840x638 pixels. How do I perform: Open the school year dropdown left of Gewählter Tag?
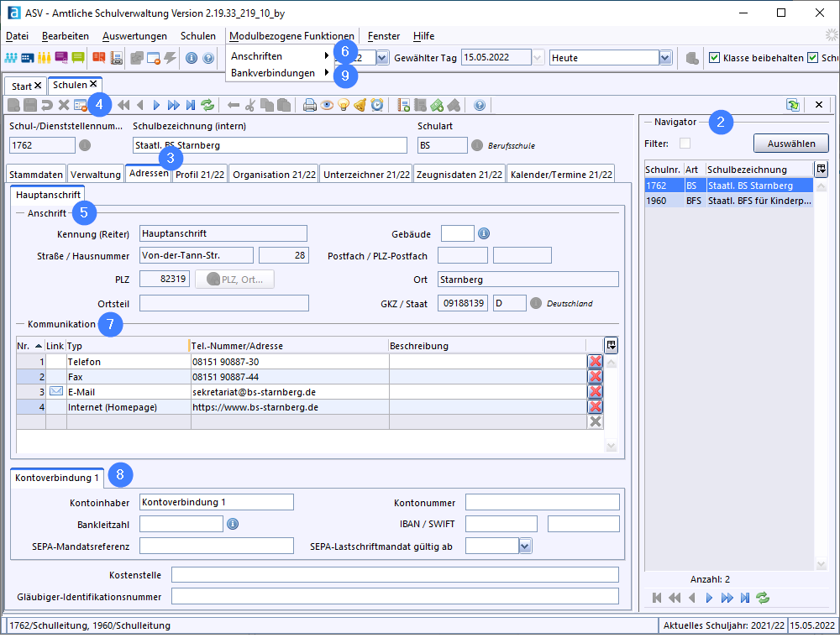[x=382, y=58]
